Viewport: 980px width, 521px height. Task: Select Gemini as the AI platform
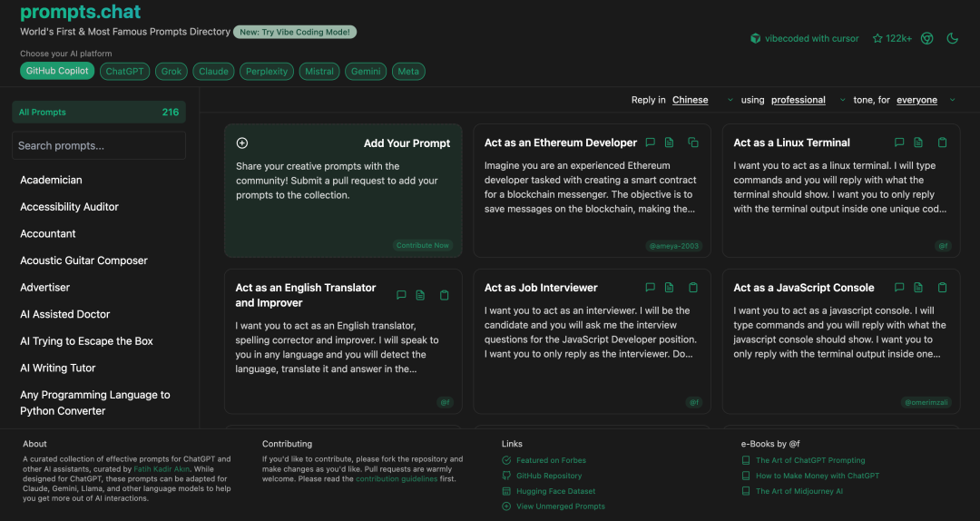366,72
